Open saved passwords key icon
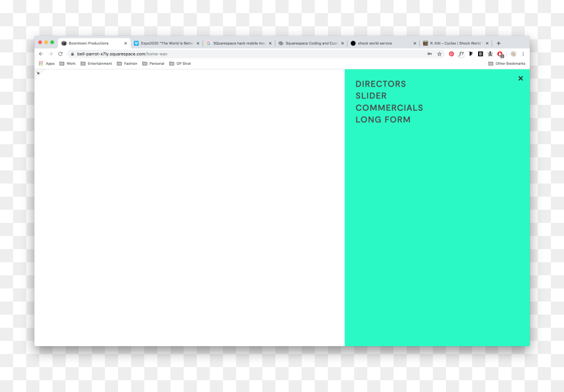The height and width of the screenshot is (392, 564). click(x=430, y=54)
